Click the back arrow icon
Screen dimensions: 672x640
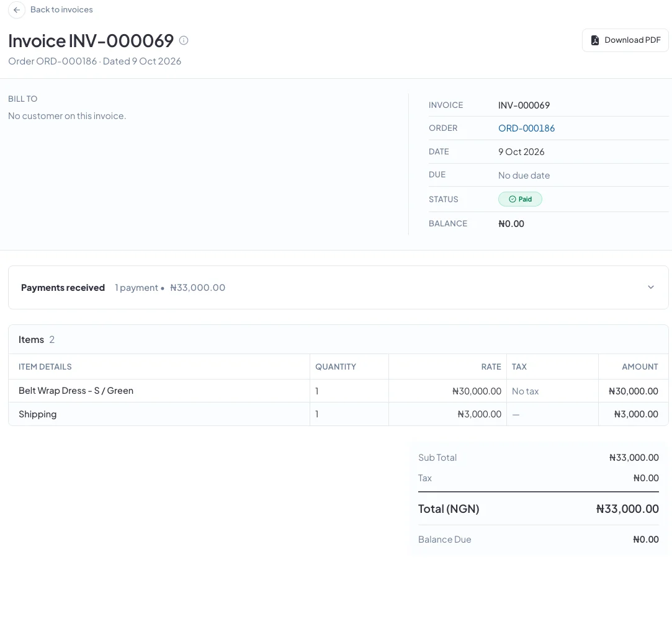pos(17,10)
